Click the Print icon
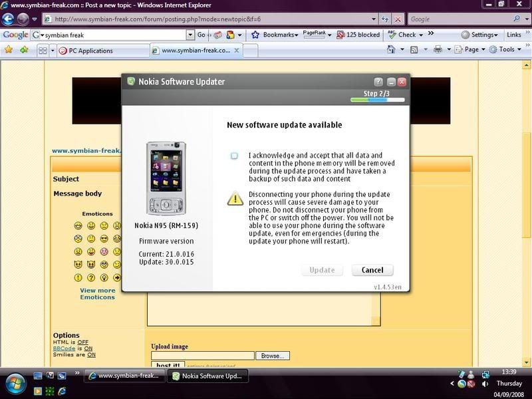 pyautogui.click(x=438, y=50)
